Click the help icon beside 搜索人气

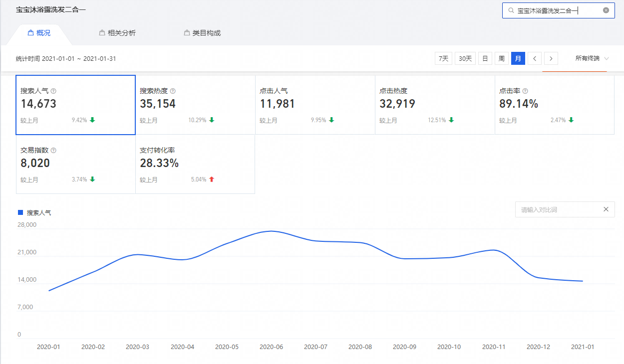(53, 91)
